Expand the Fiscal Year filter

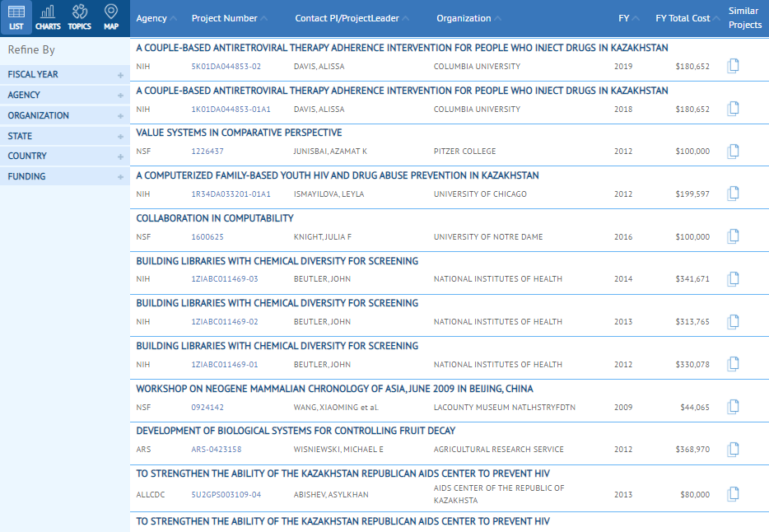pyautogui.click(x=65, y=74)
